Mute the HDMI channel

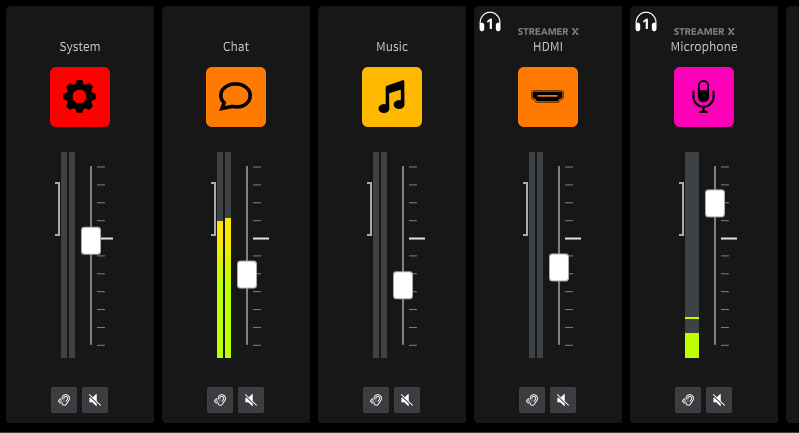(x=563, y=400)
